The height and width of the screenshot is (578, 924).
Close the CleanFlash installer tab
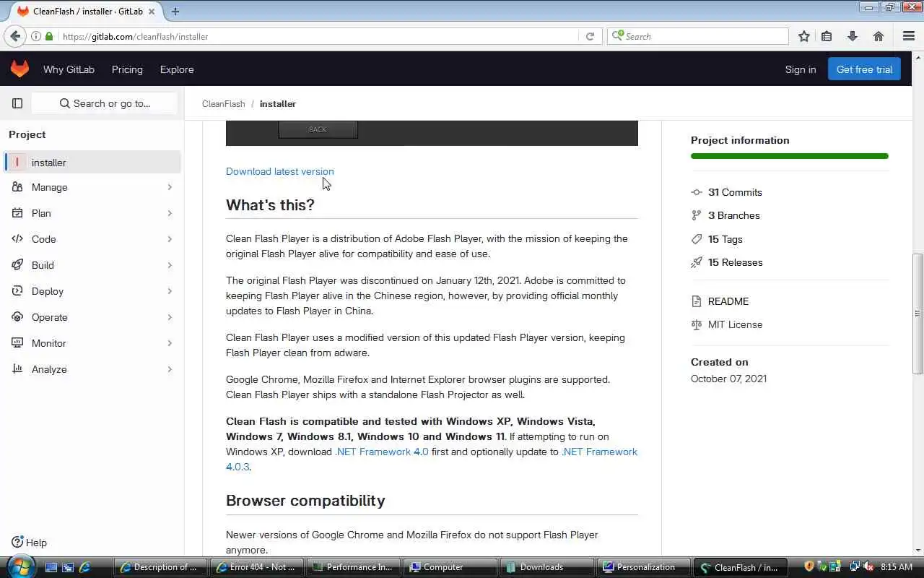pos(152,12)
